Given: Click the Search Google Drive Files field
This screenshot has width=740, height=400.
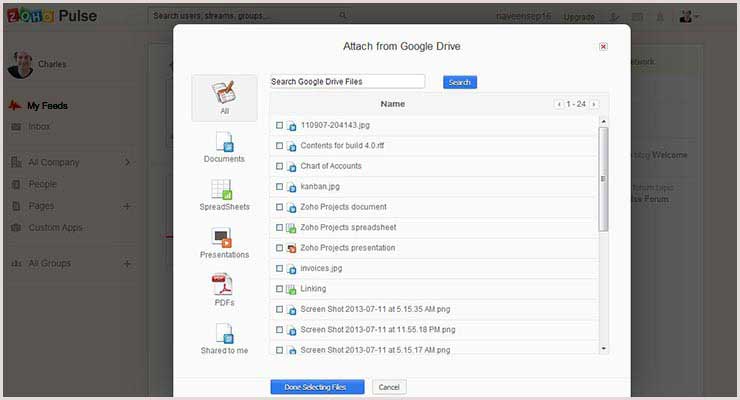Looking at the screenshot, I should 347,82.
